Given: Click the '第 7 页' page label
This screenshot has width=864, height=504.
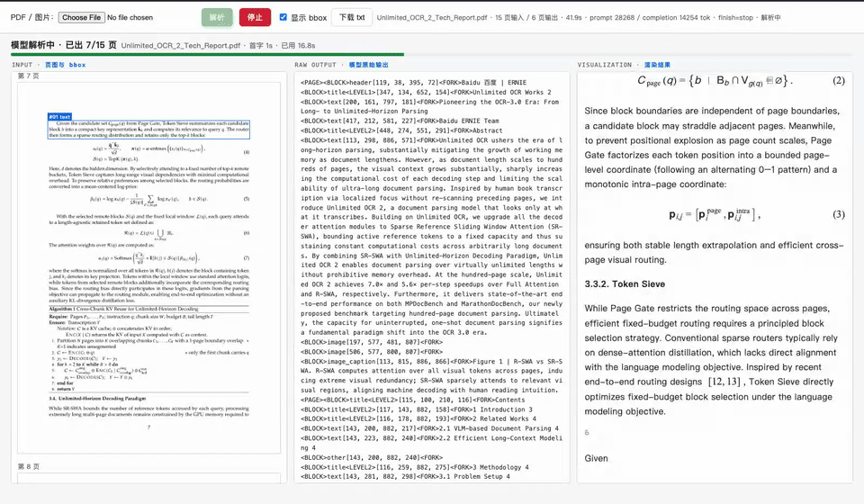Looking at the screenshot, I should pos(28,76).
